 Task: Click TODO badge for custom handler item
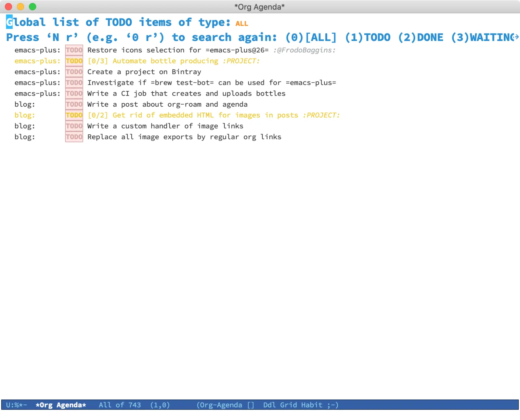pyautogui.click(x=74, y=126)
